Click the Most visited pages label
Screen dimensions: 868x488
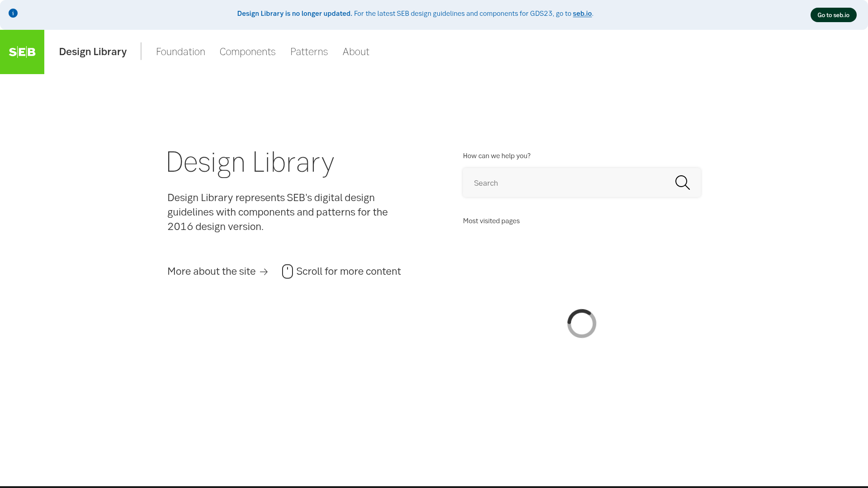491,221
